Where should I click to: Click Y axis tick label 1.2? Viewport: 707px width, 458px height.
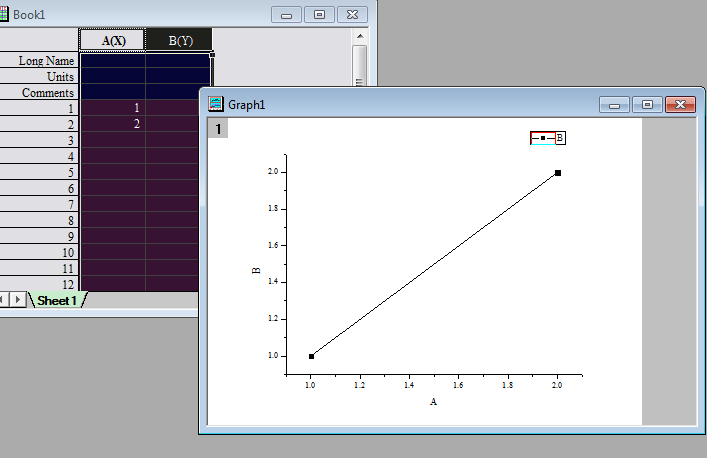click(x=273, y=319)
